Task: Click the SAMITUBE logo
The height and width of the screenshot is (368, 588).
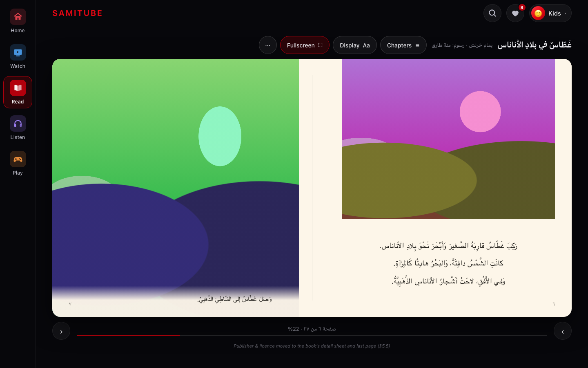Action: point(77,13)
